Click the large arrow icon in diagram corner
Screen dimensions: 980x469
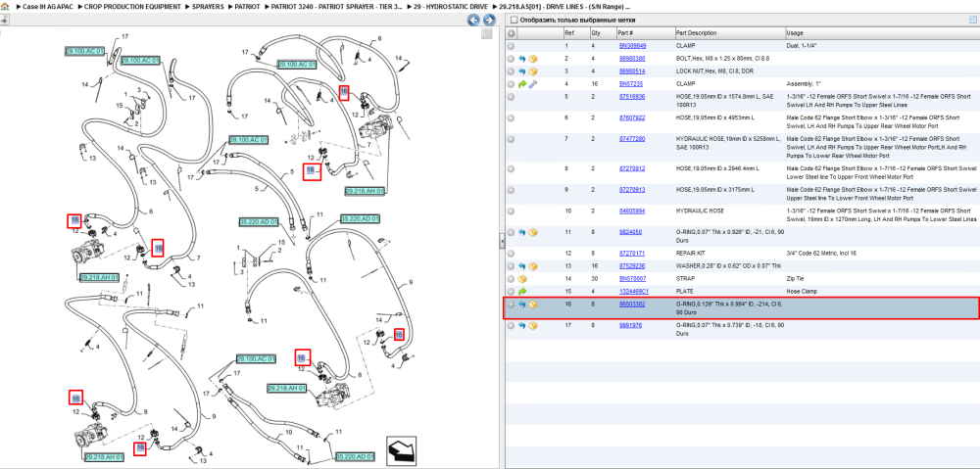(x=400, y=451)
